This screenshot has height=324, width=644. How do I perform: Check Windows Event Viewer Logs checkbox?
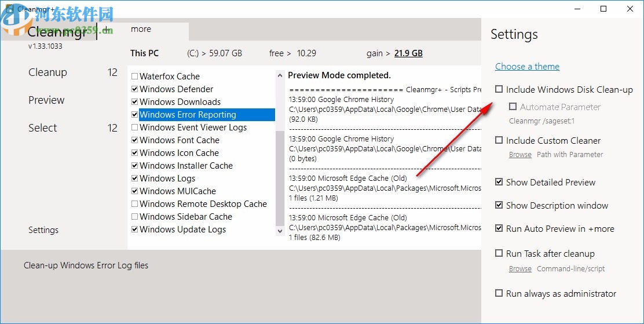134,128
